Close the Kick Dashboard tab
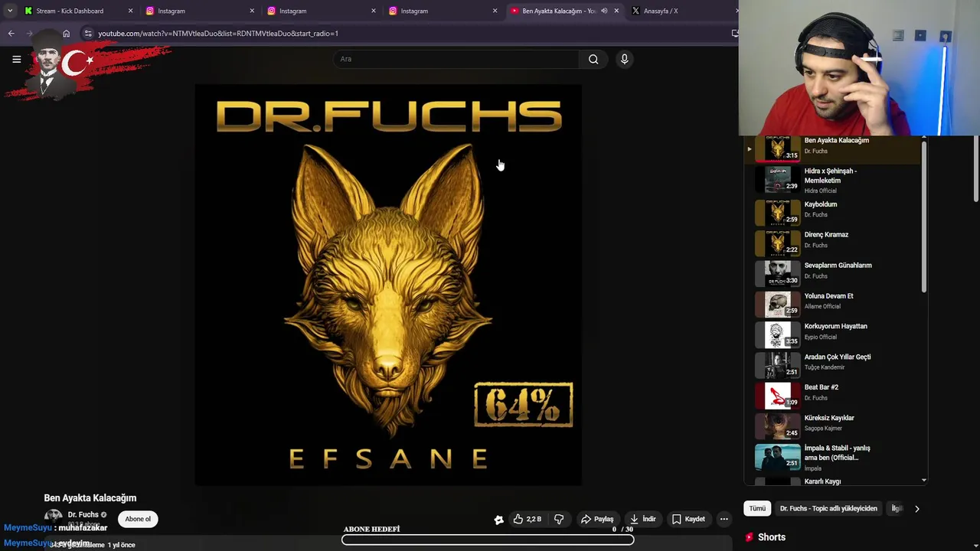980x551 pixels. [130, 11]
